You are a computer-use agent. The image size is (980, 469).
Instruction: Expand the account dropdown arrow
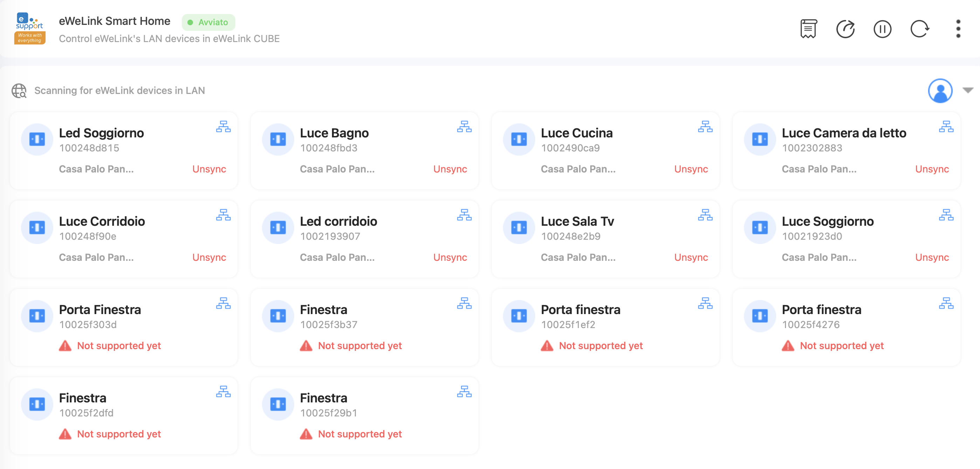click(968, 90)
